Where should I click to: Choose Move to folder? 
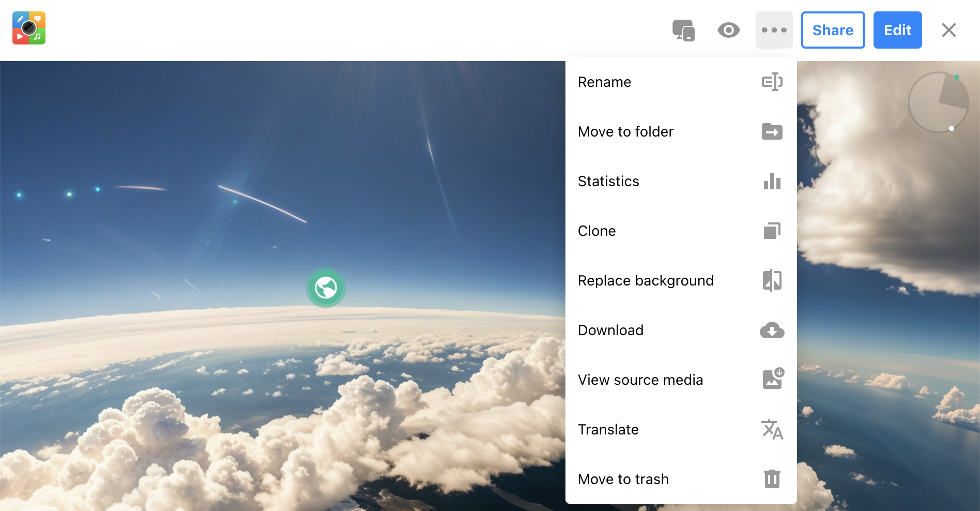tap(681, 131)
